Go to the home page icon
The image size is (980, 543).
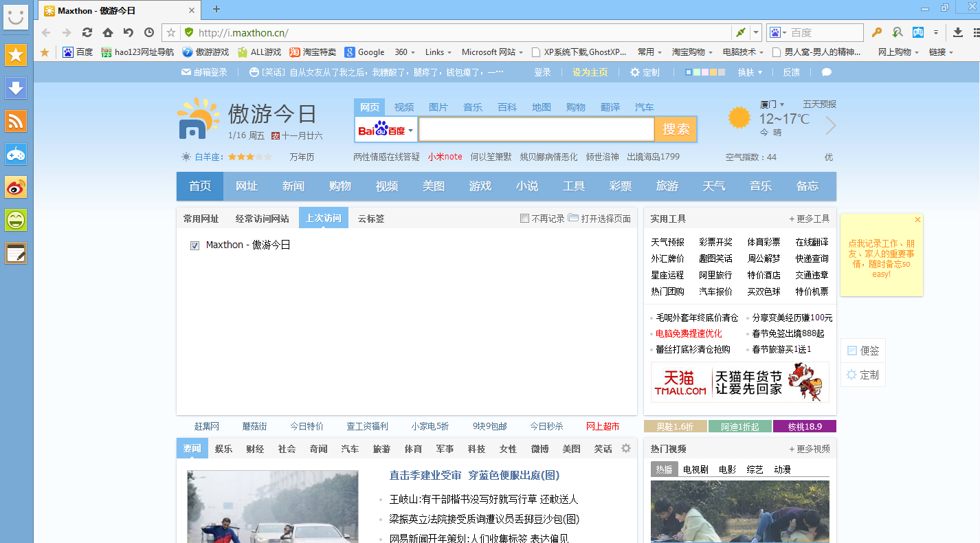(x=108, y=32)
